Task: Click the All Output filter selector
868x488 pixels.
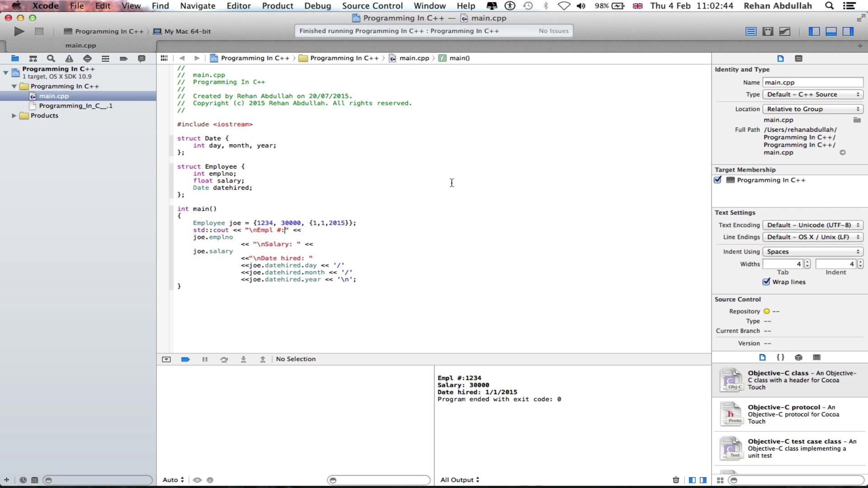Action: pyautogui.click(x=460, y=480)
